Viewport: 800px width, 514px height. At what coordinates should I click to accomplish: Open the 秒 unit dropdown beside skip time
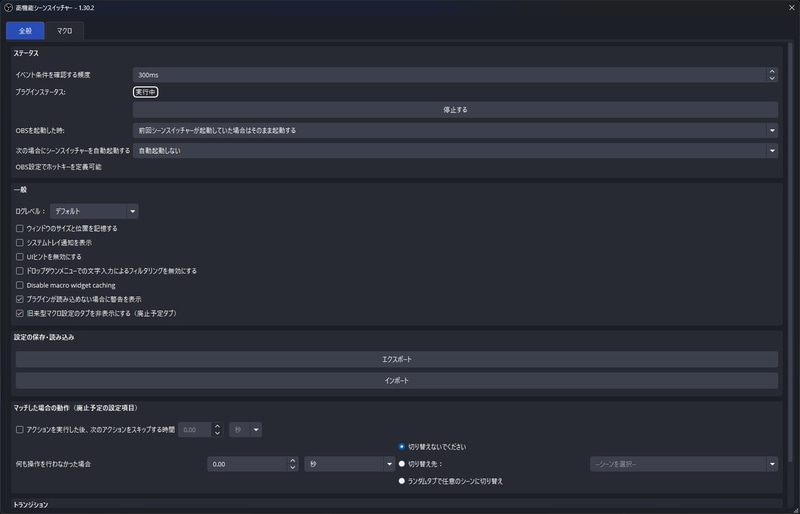(x=245, y=430)
